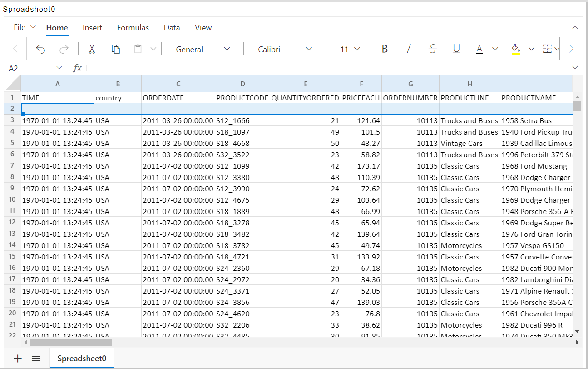Toggle strikethrough formatting
588x369 pixels.
click(433, 49)
